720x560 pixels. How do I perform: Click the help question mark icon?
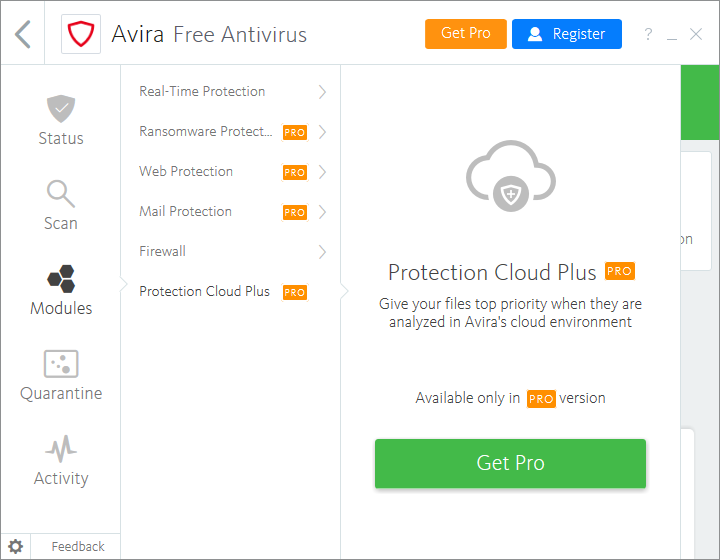point(648,35)
